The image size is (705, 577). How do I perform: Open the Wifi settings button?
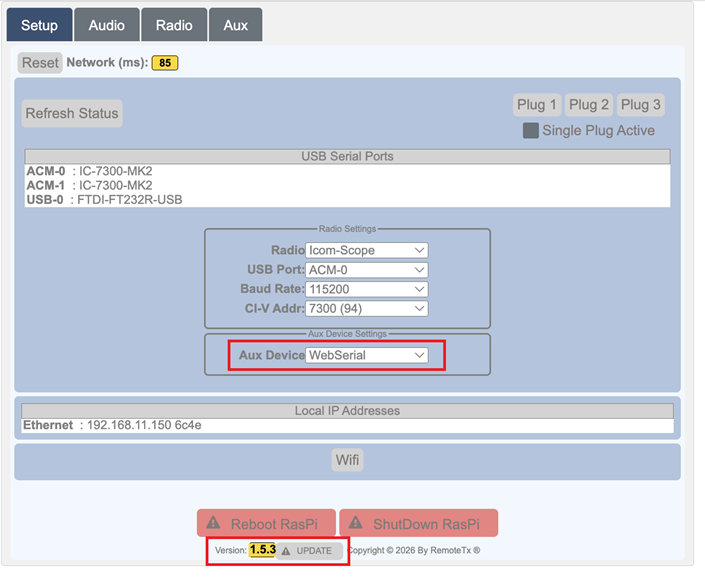(x=347, y=460)
